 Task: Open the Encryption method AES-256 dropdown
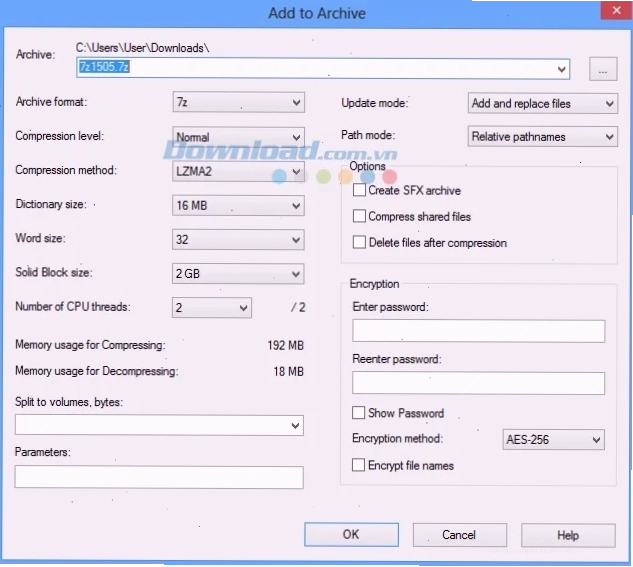click(553, 439)
